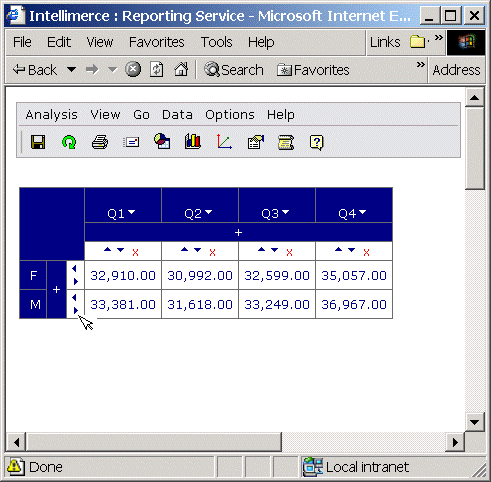Click the Stop button in the browser toolbar
Viewport: 491px width, 482px height.
[x=133, y=70]
